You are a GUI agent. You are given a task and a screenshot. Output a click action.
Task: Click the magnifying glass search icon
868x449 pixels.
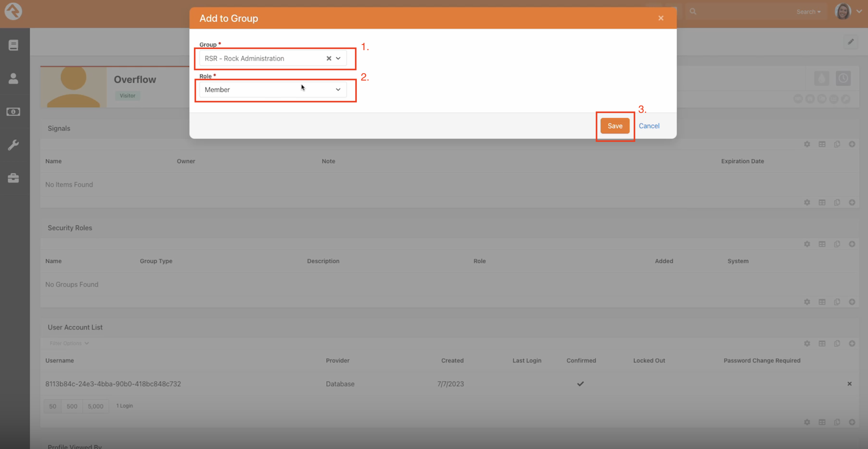[693, 12]
